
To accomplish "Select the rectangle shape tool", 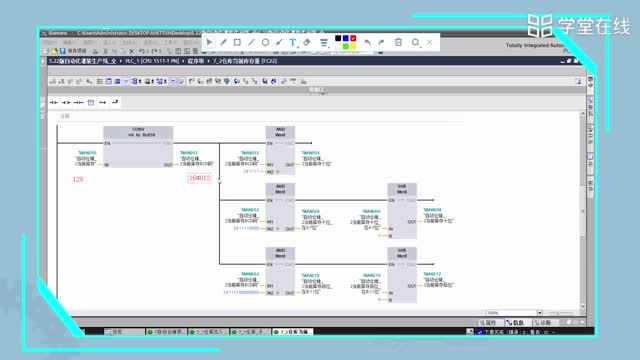I will (237, 42).
